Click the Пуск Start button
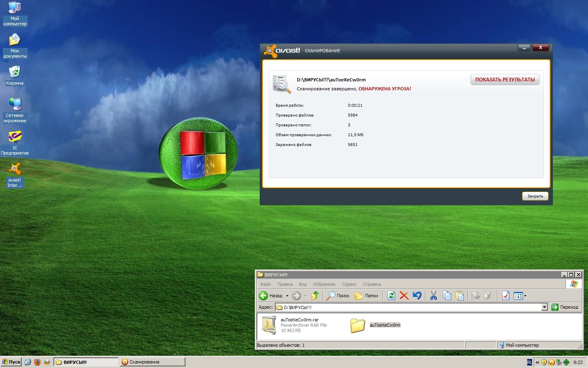This screenshot has width=588, height=368. pyautogui.click(x=11, y=362)
